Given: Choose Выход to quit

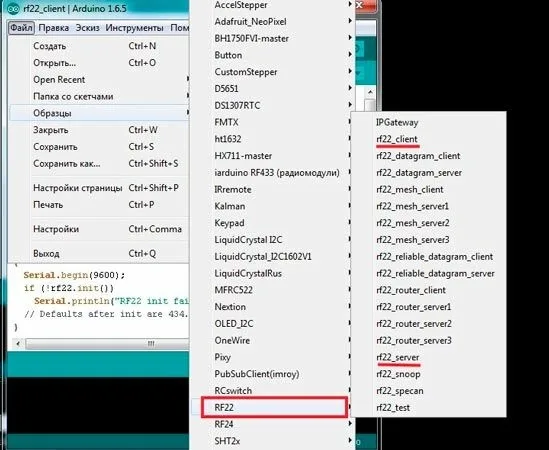Looking at the screenshot, I should coord(99,253).
